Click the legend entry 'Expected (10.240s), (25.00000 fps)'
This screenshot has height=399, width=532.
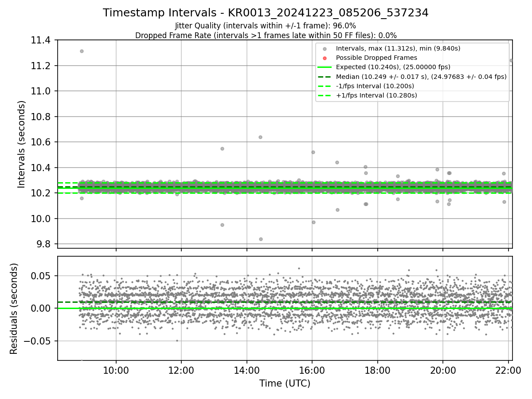coord(393,67)
